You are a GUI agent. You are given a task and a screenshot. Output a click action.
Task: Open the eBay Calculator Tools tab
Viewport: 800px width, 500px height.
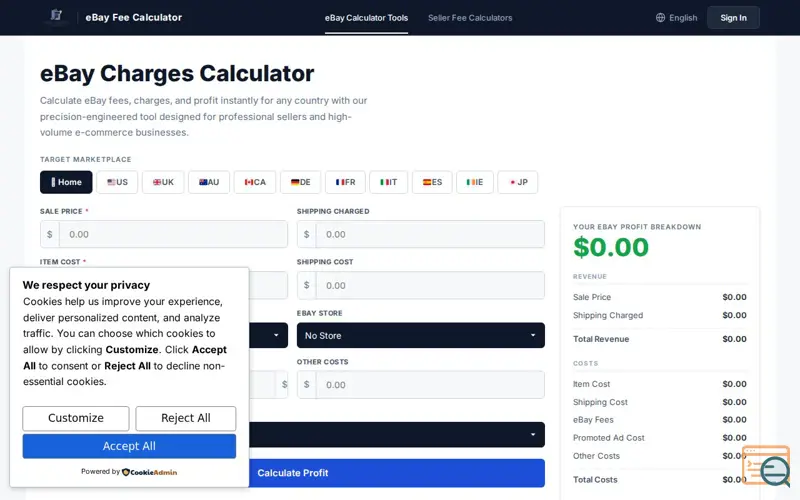(x=366, y=18)
